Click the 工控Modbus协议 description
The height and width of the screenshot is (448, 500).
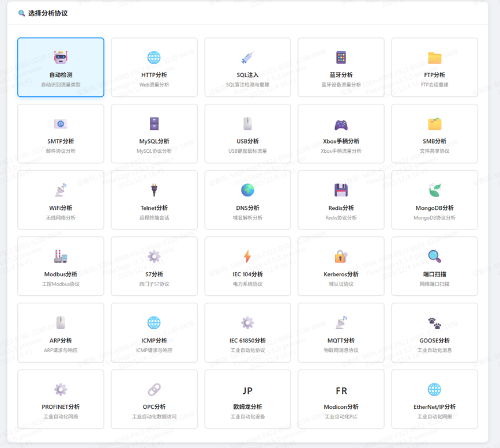click(x=61, y=284)
